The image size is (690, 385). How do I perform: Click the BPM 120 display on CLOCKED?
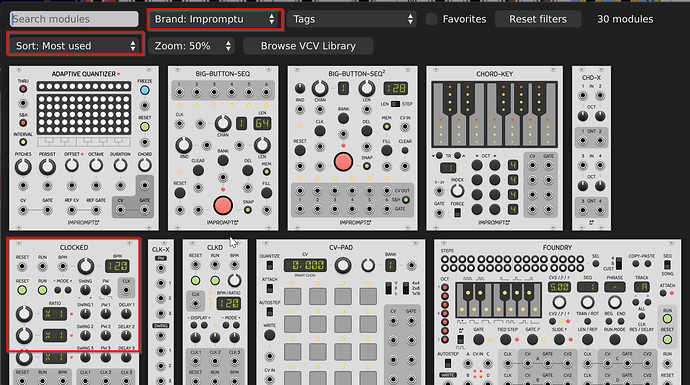coord(117,266)
